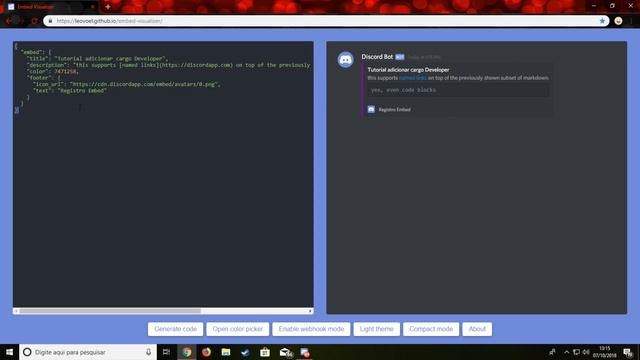Open File Explorer from the taskbar

(226, 352)
